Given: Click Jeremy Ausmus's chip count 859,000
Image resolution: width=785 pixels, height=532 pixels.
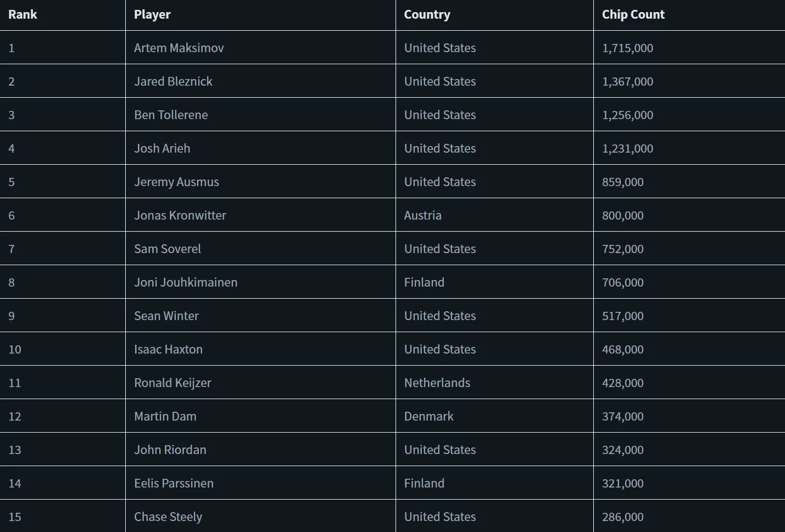Looking at the screenshot, I should point(622,182).
